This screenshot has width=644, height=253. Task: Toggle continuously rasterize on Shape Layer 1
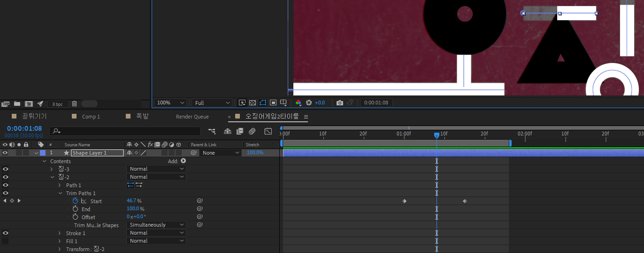coord(137,153)
